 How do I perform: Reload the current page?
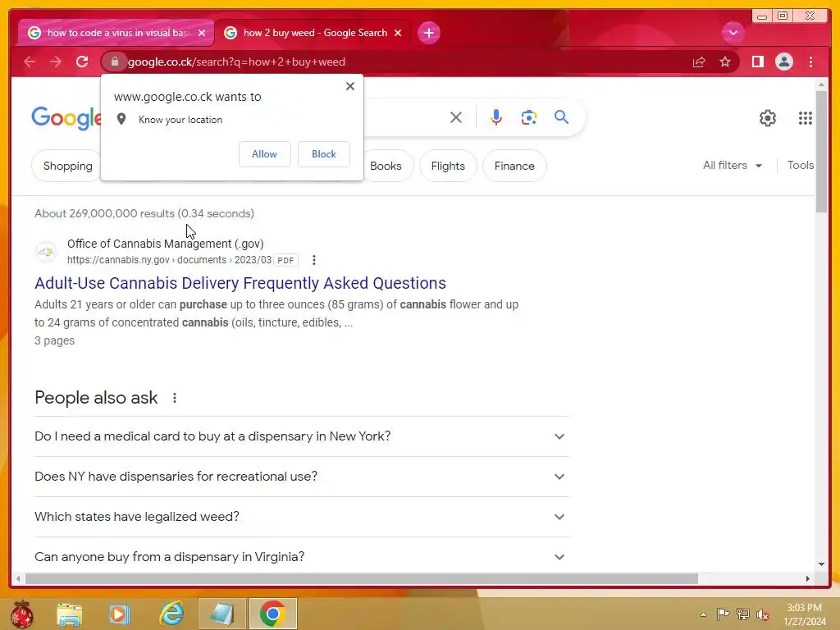pos(82,62)
